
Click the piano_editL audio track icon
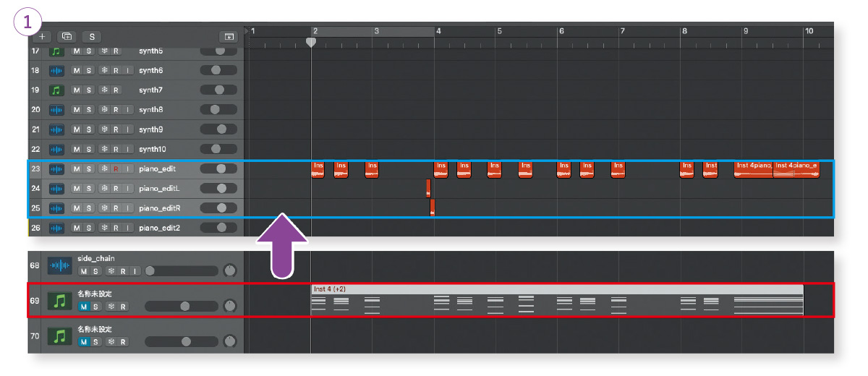(x=56, y=188)
